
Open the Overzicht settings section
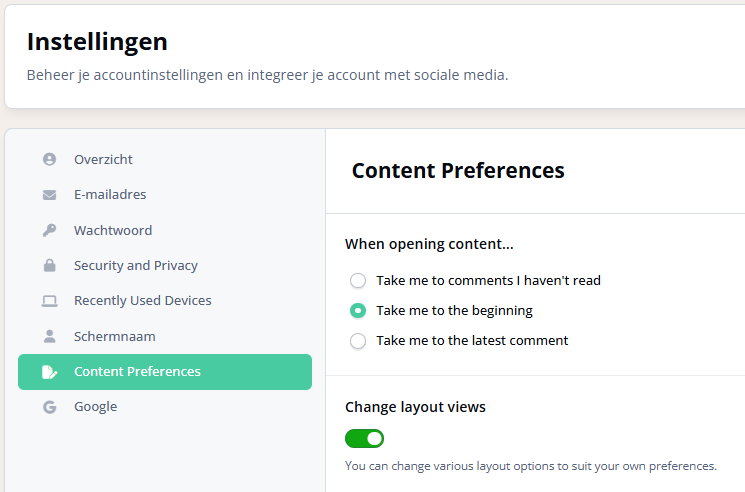tap(103, 160)
